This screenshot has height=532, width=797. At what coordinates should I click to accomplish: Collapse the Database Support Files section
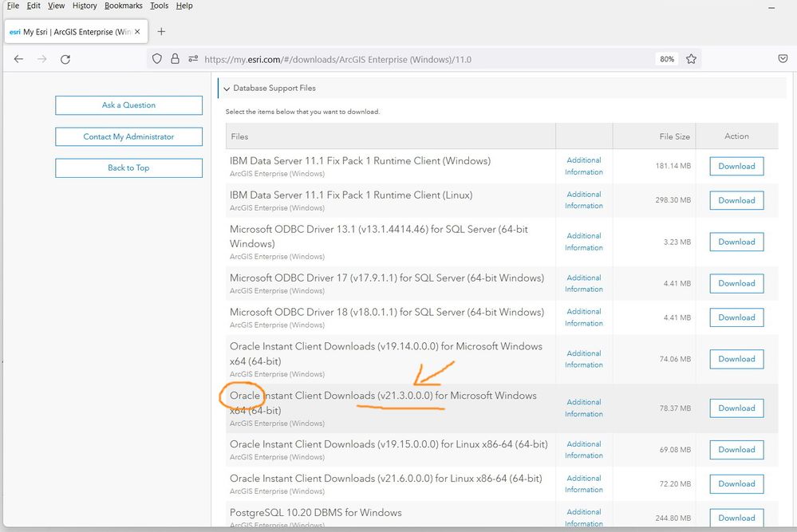227,89
